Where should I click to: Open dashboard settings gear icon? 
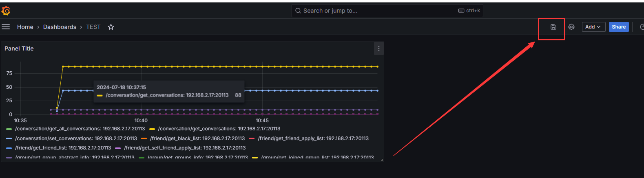coord(571,27)
